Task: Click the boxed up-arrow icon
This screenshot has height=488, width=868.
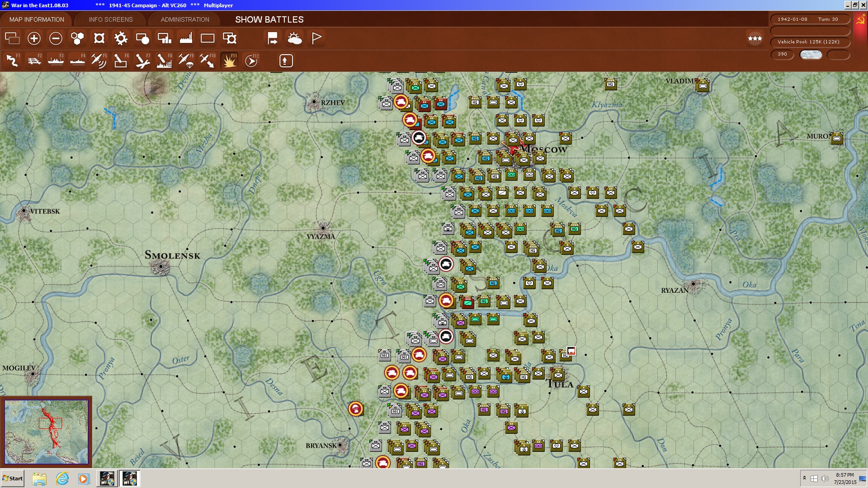Action: point(286,61)
